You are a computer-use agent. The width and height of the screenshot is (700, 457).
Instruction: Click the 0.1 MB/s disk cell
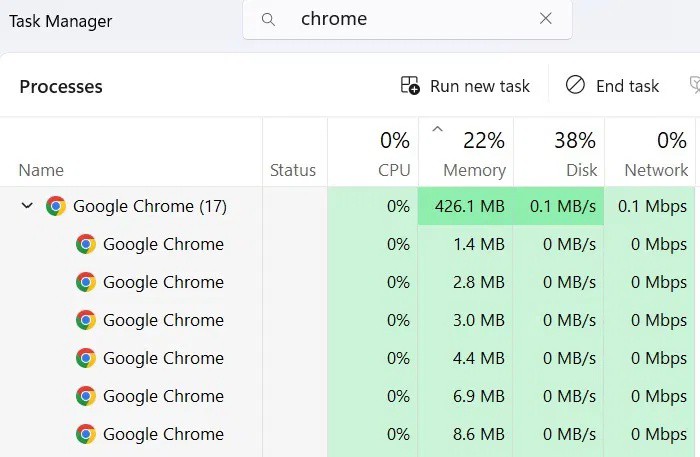click(558, 206)
